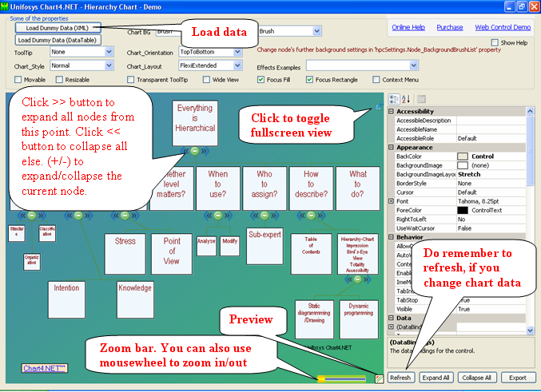
Task: Open the Property Pages icon in property grid
Action: click(421, 99)
